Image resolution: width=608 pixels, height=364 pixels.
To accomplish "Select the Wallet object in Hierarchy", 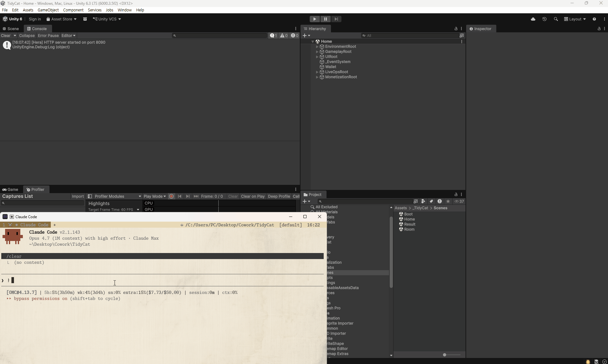I will pyautogui.click(x=330, y=67).
